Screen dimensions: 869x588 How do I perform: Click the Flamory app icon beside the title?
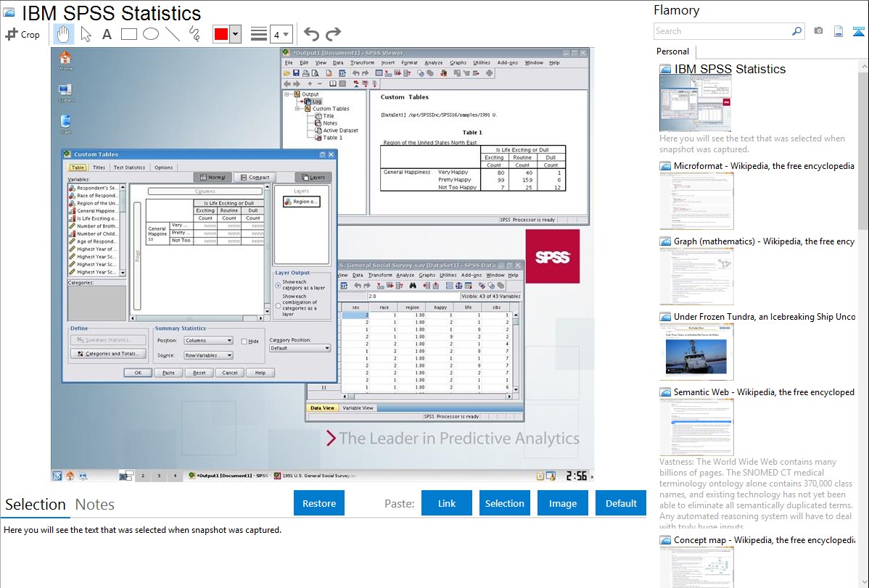coord(9,12)
